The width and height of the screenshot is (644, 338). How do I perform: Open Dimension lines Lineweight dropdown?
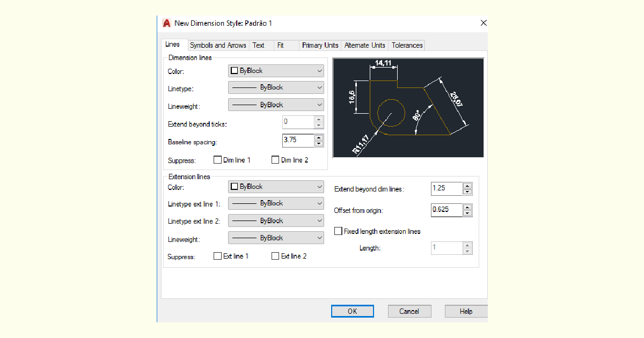276,105
